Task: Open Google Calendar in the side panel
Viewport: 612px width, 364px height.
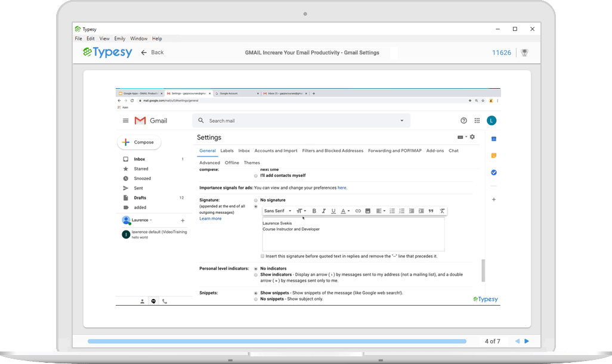Action: (x=494, y=139)
